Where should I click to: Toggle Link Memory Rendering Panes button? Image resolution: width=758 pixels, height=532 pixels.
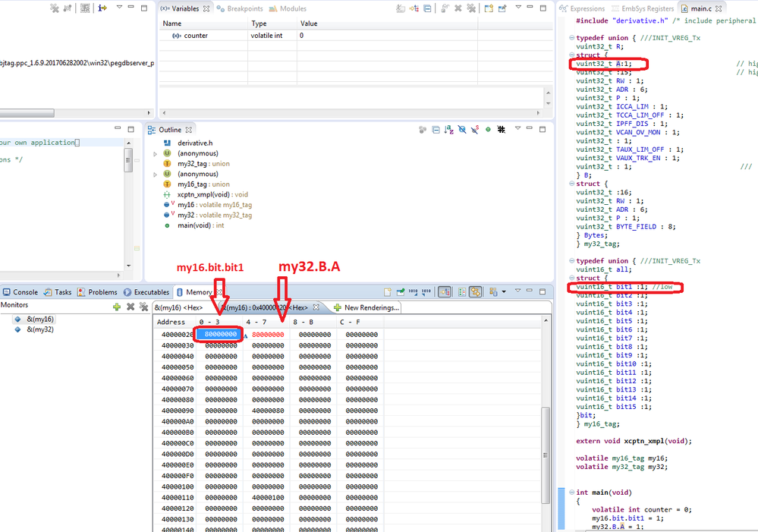click(x=476, y=291)
